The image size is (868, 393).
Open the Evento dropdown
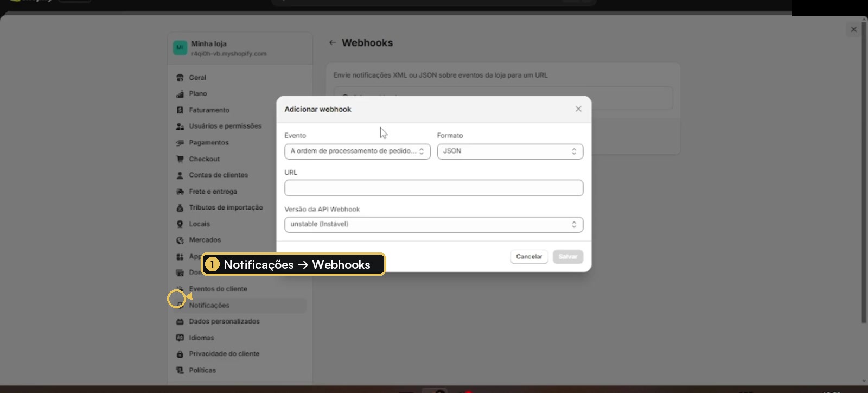tap(358, 151)
